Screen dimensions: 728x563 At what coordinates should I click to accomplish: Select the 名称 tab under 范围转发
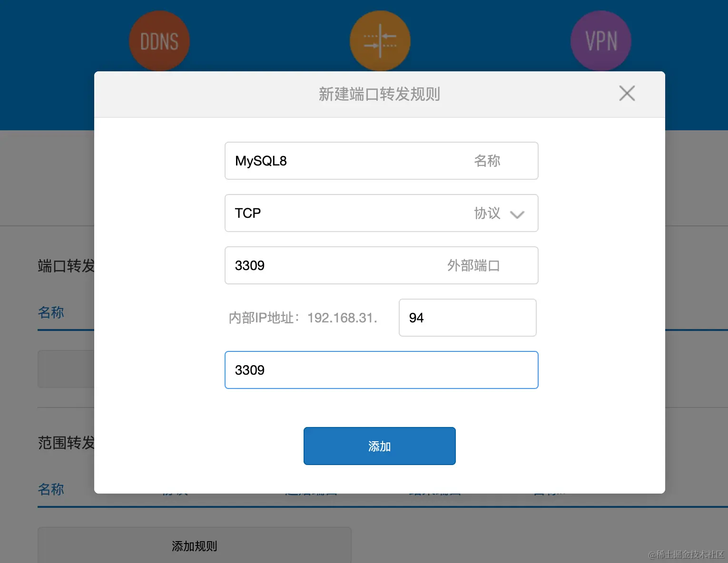(x=50, y=489)
